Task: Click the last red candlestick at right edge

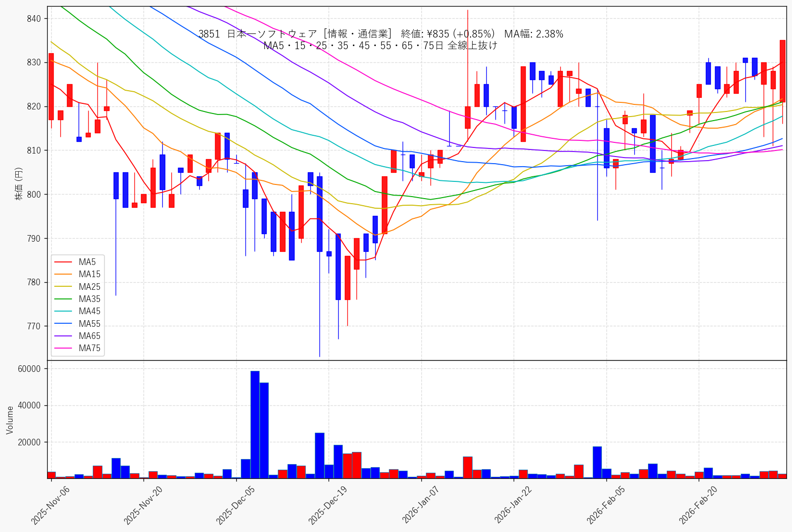Action: (x=782, y=71)
